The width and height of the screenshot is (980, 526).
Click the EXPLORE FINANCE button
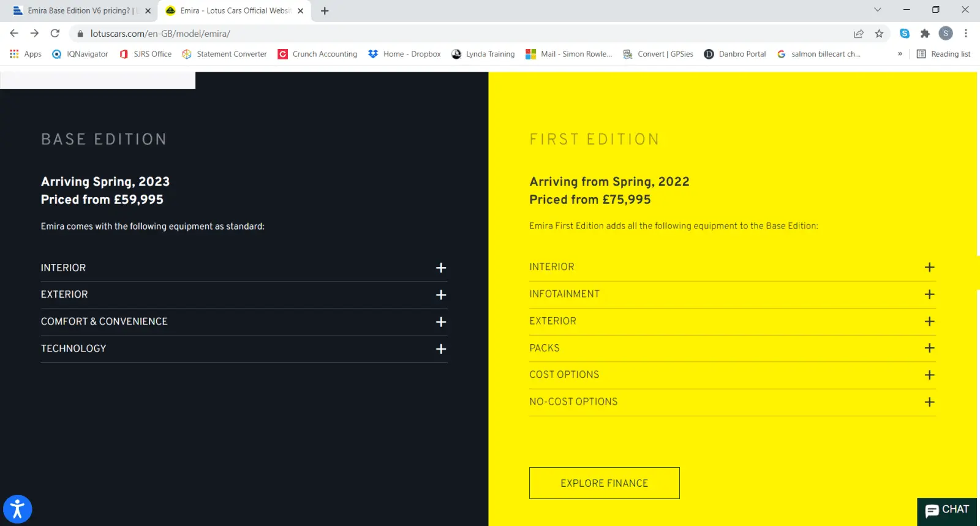pos(604,483)
